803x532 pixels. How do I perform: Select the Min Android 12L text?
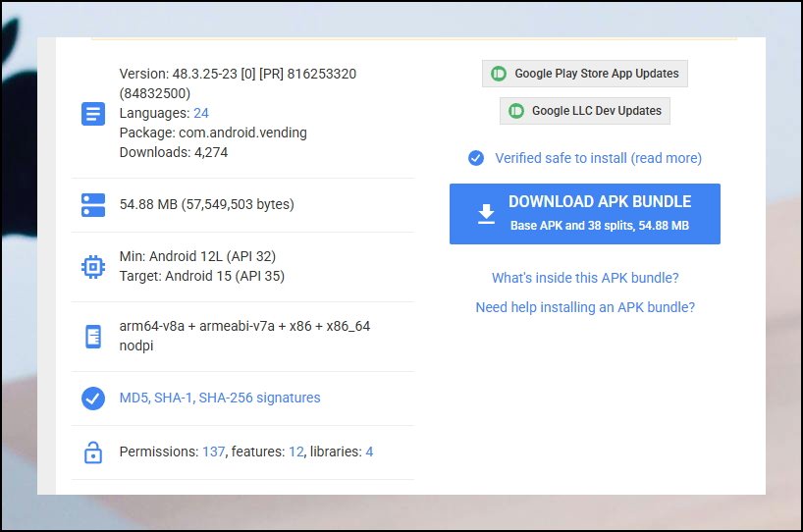point(197,256)
